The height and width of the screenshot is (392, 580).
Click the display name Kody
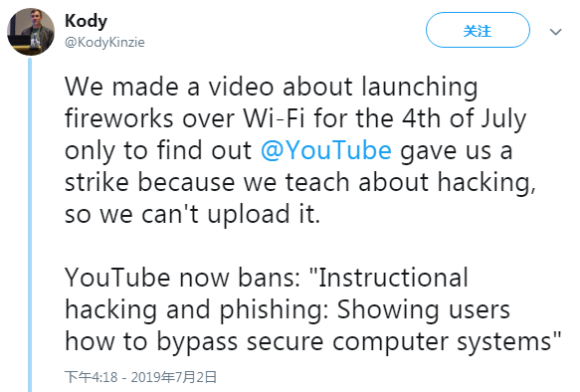coord(86,21)
